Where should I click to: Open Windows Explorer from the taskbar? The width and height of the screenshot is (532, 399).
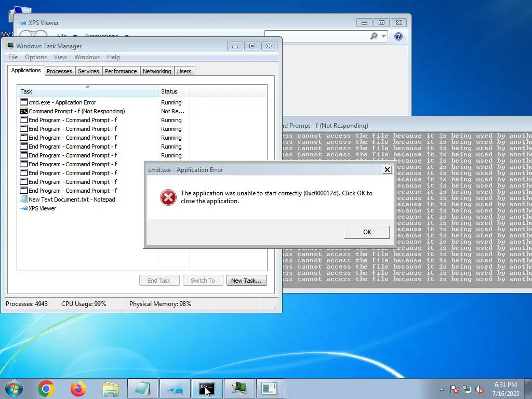(x=111, y=389)
